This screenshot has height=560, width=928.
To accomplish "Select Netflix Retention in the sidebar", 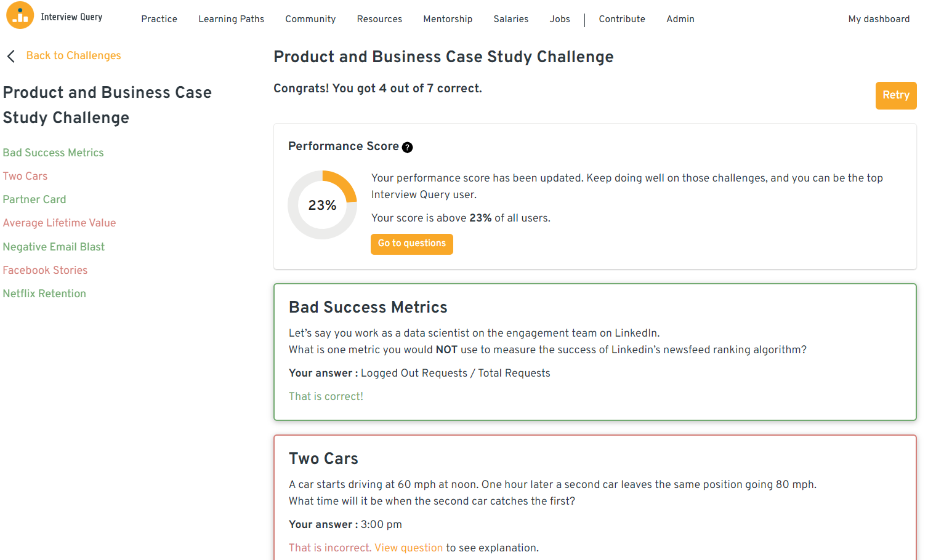I will click(x=44, y=294).
